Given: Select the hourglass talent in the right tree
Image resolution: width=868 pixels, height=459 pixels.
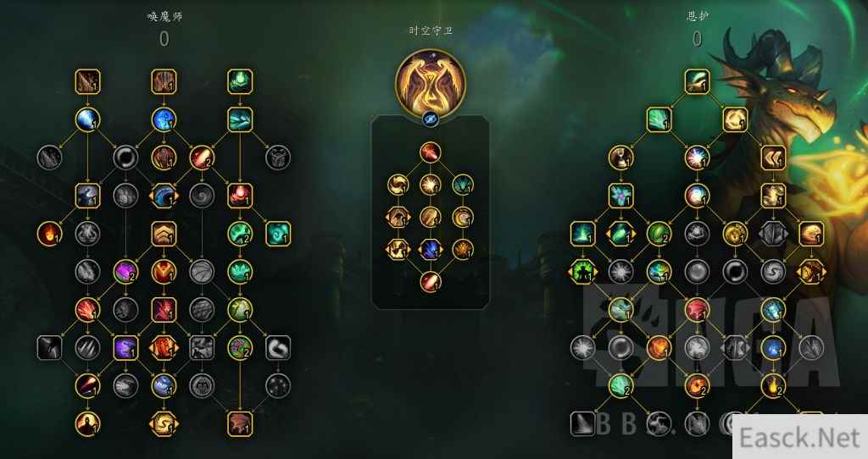Looking at the screenshot, I should pyautogui.click(x=620, y=158).
